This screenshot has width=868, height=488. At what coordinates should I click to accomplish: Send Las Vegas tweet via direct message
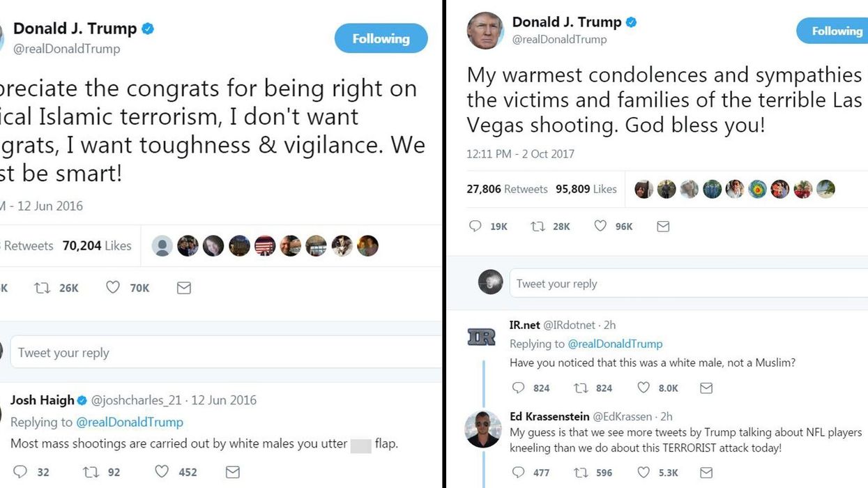coord(663,227)
